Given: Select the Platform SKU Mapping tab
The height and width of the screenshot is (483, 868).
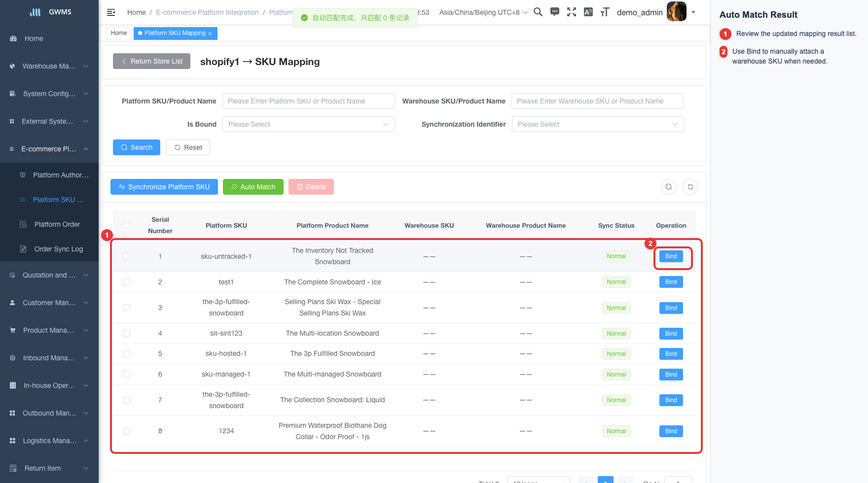Looking at the screenshot, I should 175,33.
